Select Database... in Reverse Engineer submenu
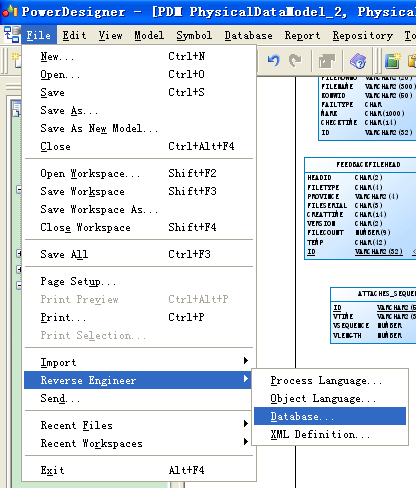Viewport: 416px width, 488px height. point(330,416)
